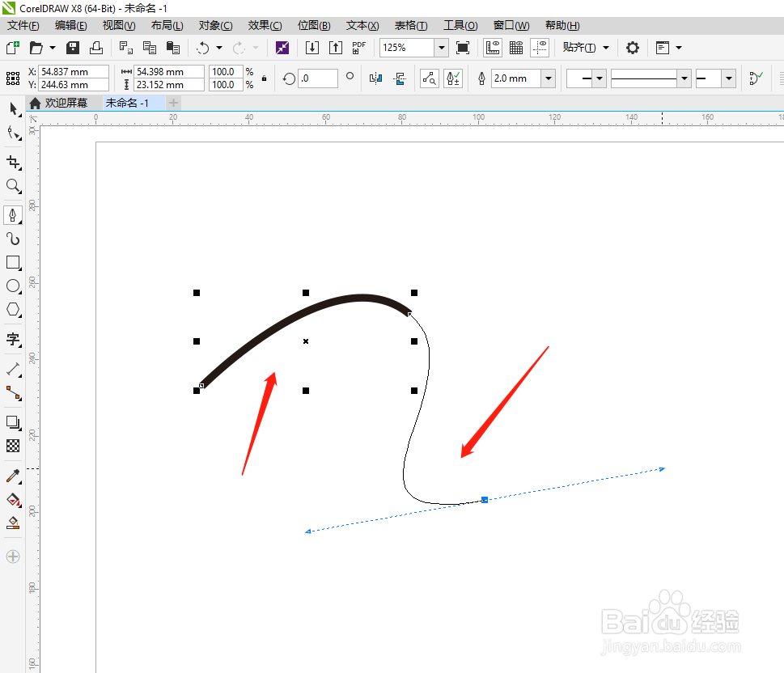Select the Connector tool
The width and height of the screenshot is (784, 673).
coord(13,393)
